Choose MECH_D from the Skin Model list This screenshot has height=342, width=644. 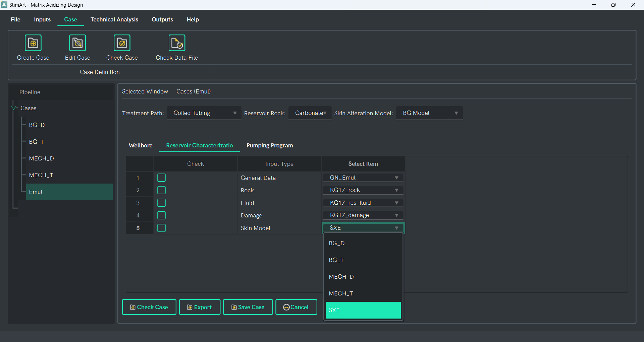pyautogui.click(x=341, y=277)
